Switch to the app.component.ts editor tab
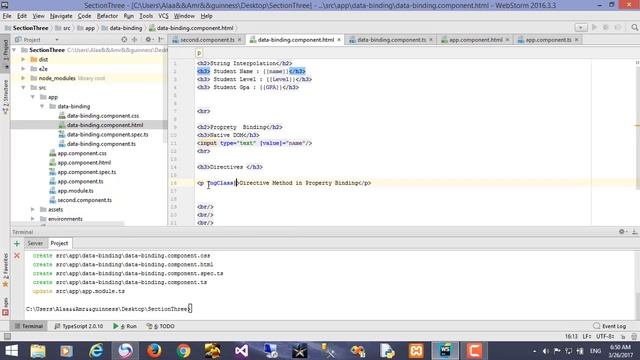 [x=548, y=40]
